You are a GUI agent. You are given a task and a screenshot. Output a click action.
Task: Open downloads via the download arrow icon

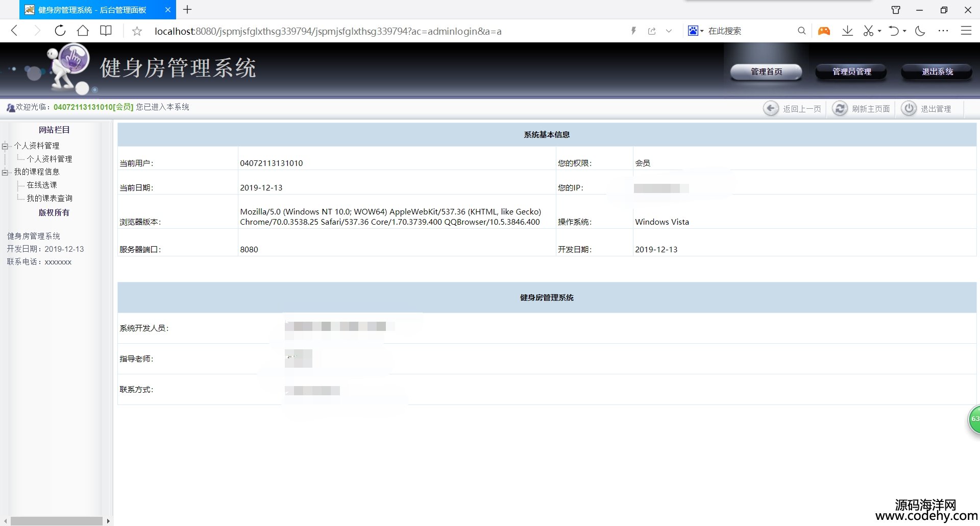[x=847, y=31]
